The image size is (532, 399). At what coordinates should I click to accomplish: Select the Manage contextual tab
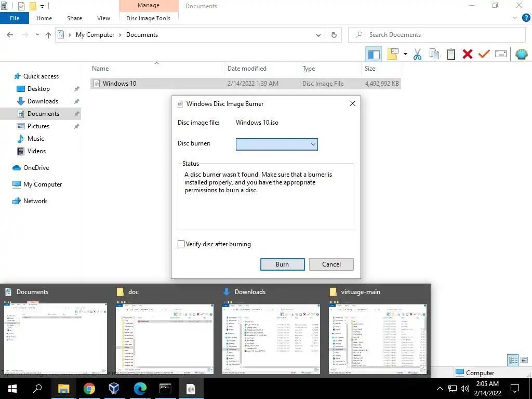149,6
